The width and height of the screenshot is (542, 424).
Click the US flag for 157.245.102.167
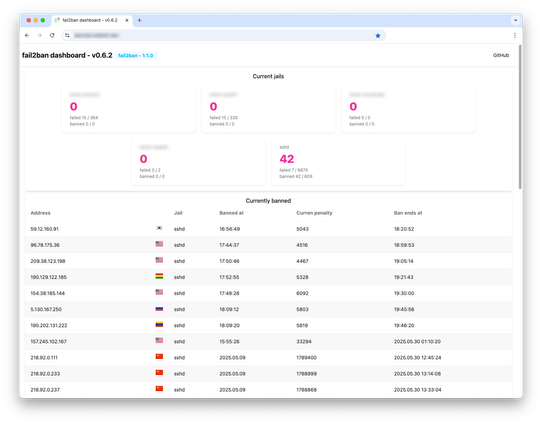point(159,340)
